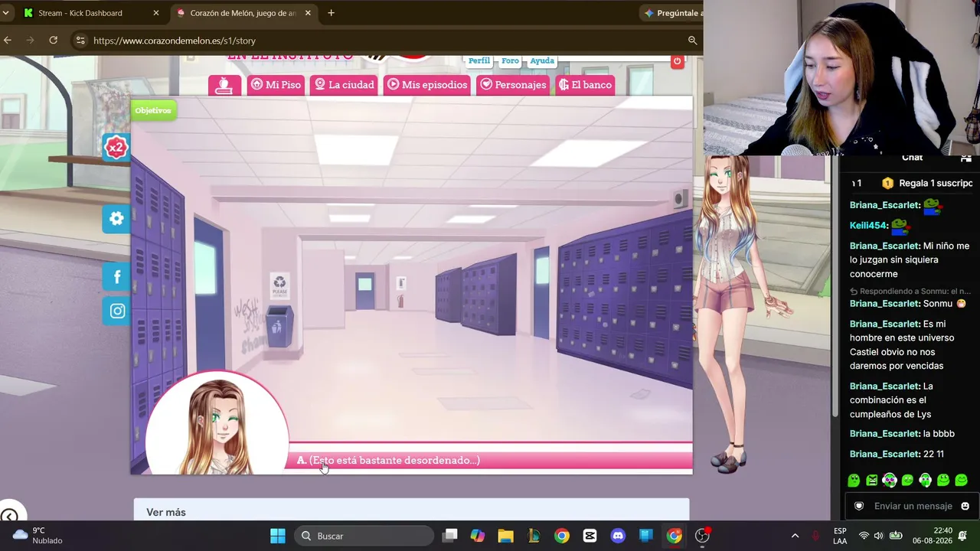Image resolution: width=980 pixels, height=551 pixels.
Task: Open League of Legends taskbar icon
Action: point(534,536)
